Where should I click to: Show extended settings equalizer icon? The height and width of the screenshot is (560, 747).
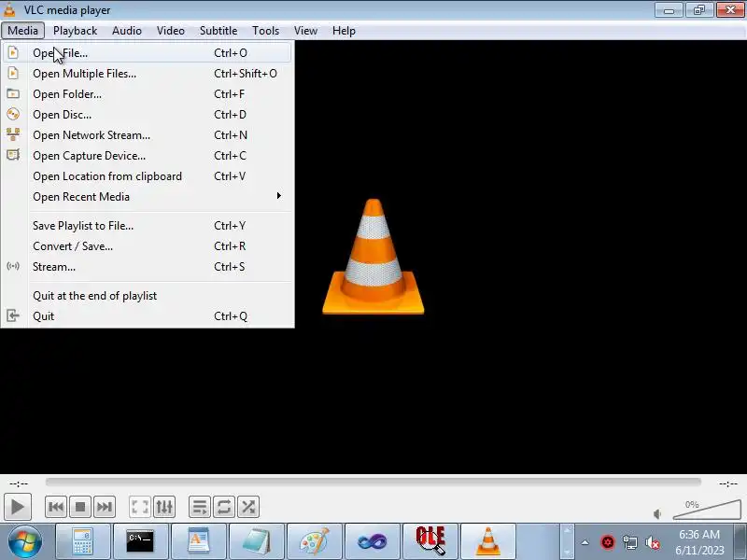point(164,507)
